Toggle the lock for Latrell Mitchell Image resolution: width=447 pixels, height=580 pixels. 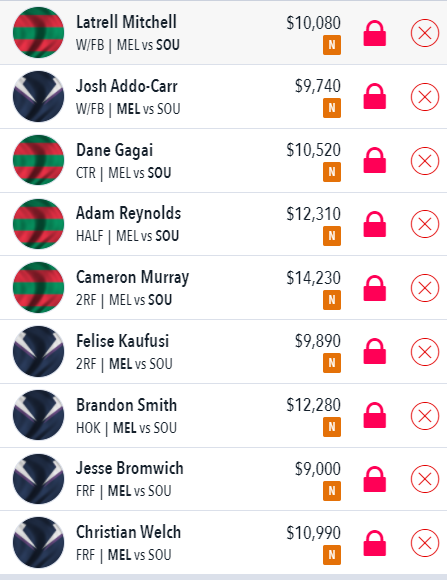coord(374,33)
